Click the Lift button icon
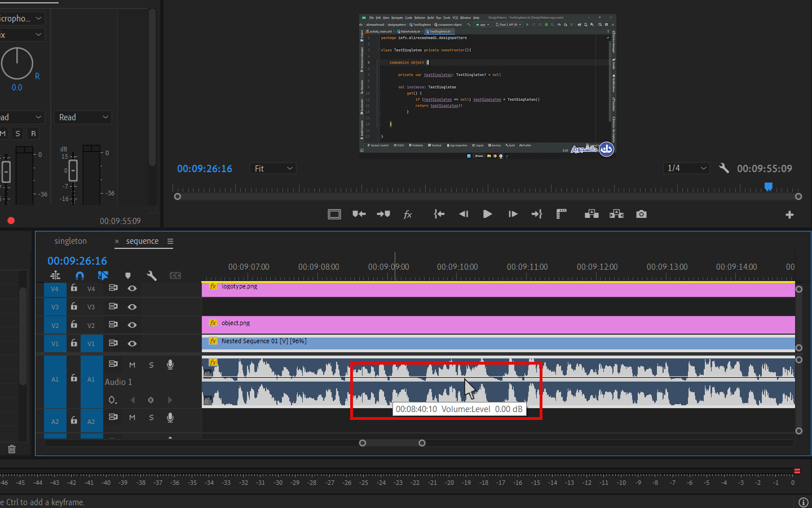This screenshot has width=812, height=508. tap(592, 214)
